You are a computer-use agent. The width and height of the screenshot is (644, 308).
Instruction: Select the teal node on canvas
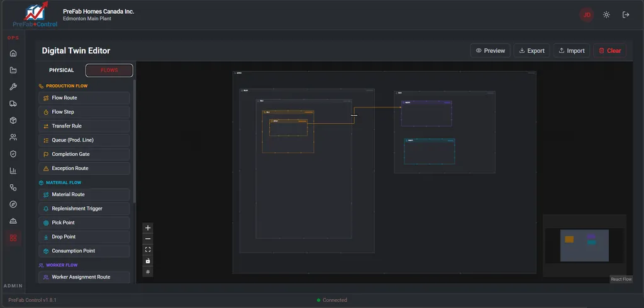pyautogui.click(x=429, y=151)
